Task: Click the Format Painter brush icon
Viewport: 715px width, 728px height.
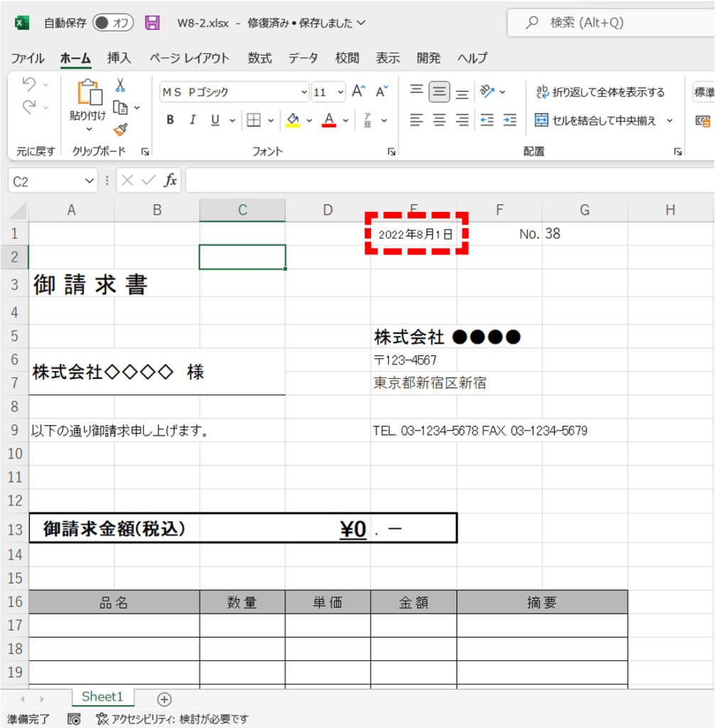Action: pyautogui.click(x=120, y=129)
